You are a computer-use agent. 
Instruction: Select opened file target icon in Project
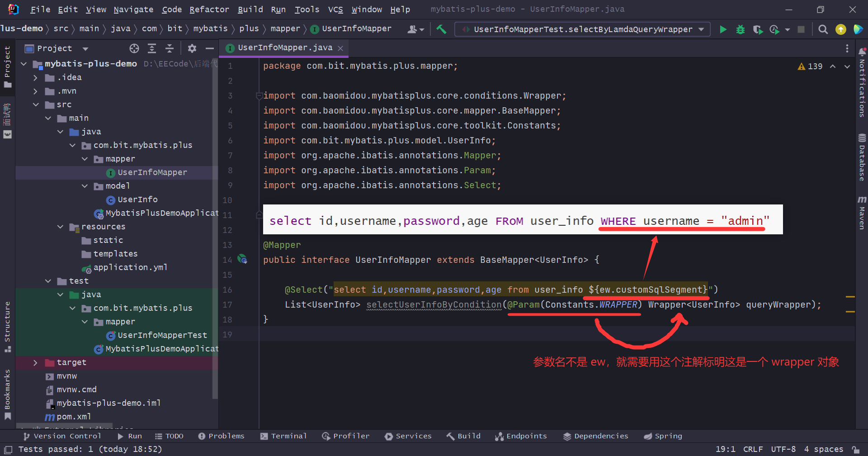(x=134, y=48)
